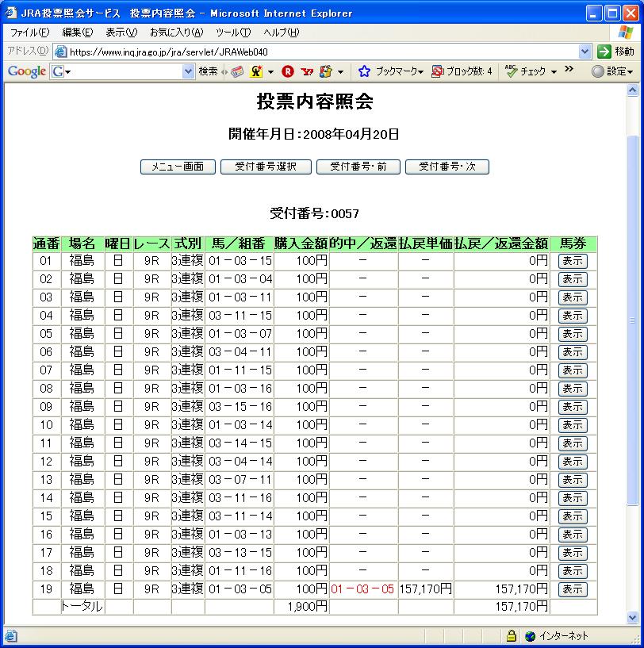
Task: Click 表示 button for row 19
Action: point(573,589)
